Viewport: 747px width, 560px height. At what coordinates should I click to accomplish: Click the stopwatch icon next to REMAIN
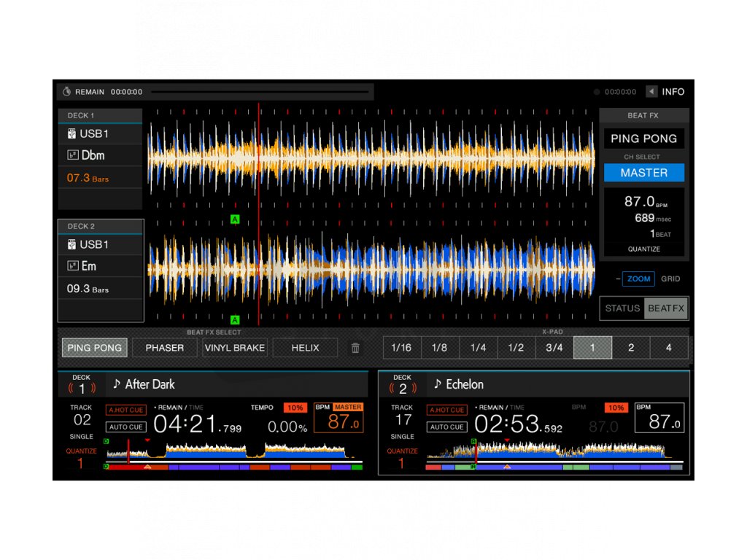pos(66,92)
